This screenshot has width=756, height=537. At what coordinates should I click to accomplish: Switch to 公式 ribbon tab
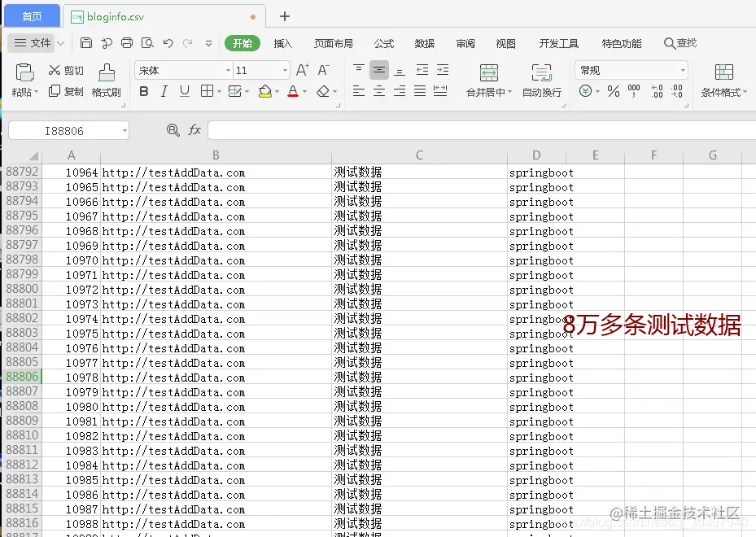point(384,43)
